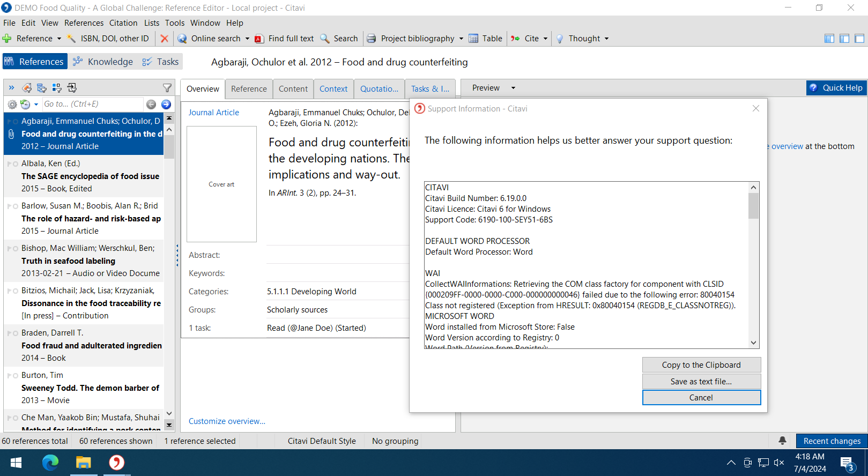Open Project bibliography dropdown arrow
The height and width of the screenshot is (476, 868).
pos(461,39)
